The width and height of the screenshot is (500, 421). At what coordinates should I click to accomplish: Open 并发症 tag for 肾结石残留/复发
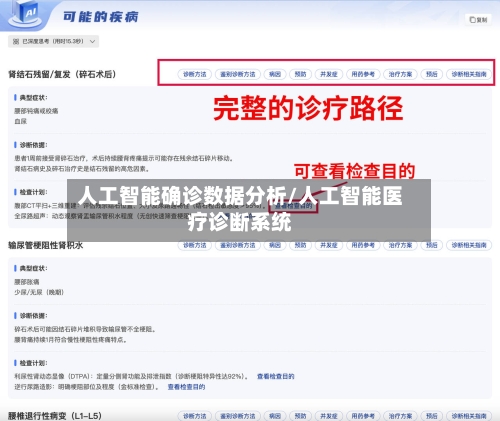[329, 74]
